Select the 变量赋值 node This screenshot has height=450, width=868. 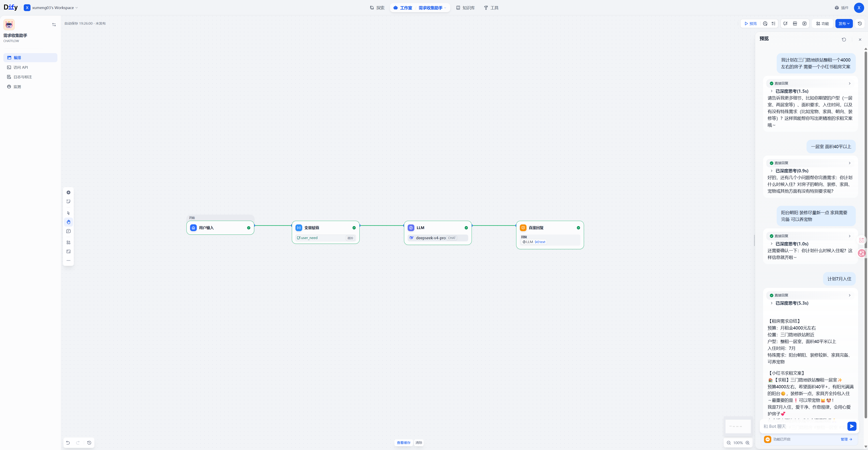[325, 232]
